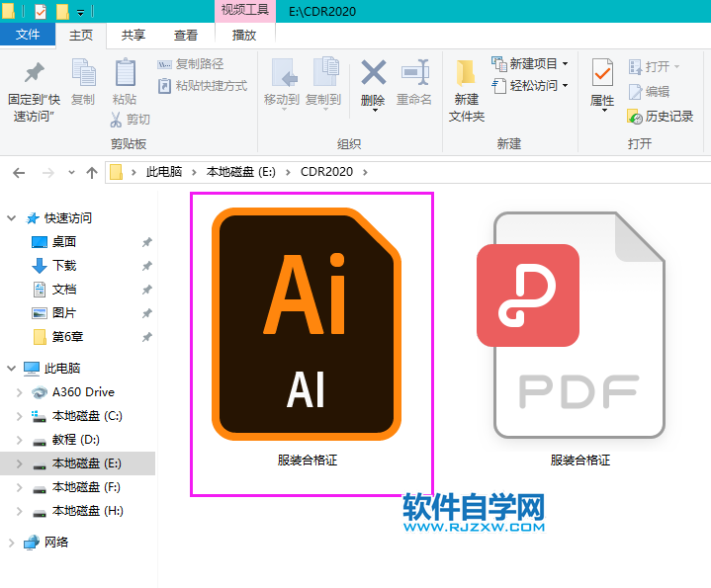This screenshot has width=711, height=588.
Task: Open the recent locations dropdown arrow
Action: (x=71, y=173)
